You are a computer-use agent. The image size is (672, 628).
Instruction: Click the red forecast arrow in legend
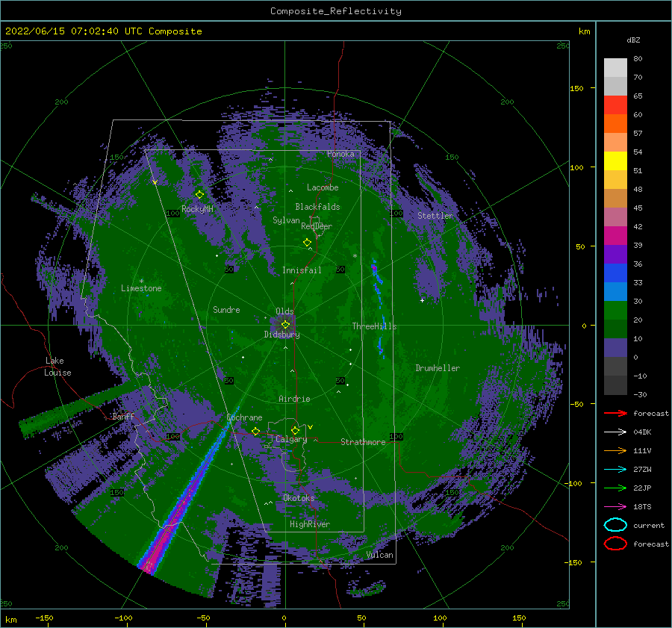pos(615,413)
